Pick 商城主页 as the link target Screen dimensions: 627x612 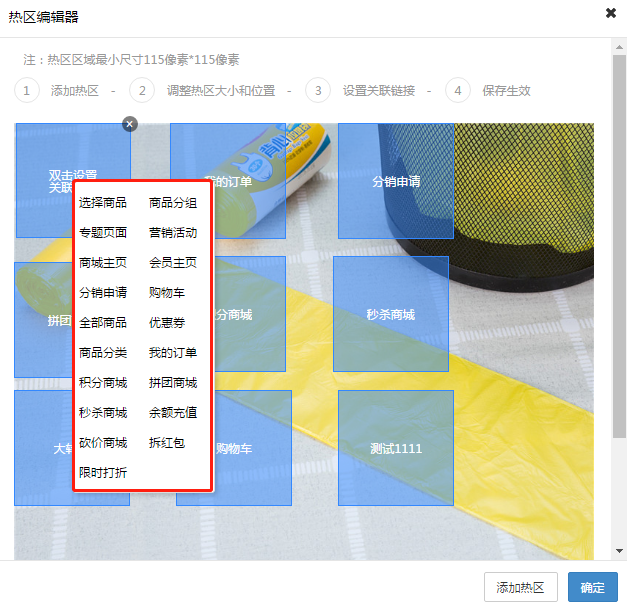coord(103,263)
